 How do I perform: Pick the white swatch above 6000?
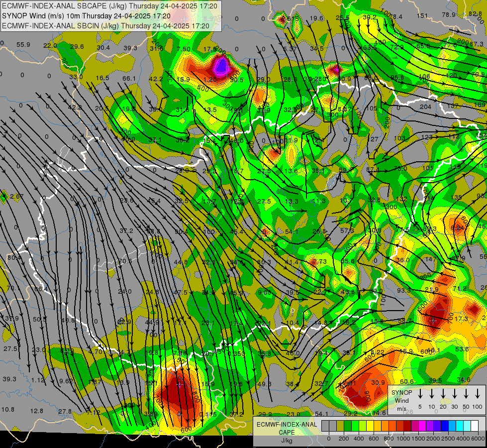[x=475, y=426]
